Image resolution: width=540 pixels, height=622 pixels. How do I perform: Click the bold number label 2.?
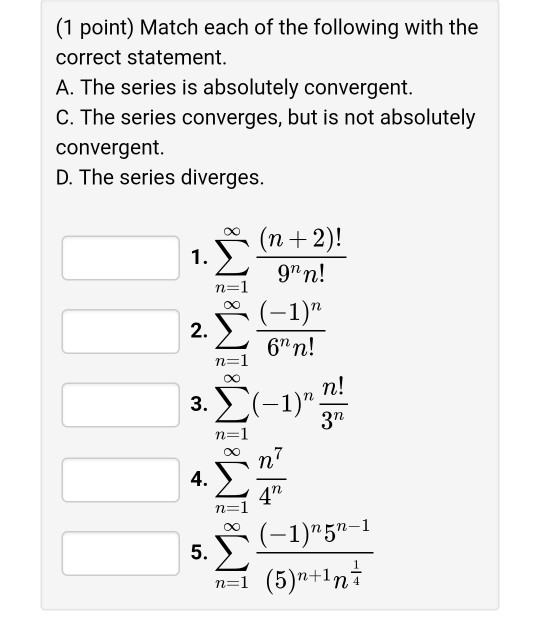coord(199,330)
